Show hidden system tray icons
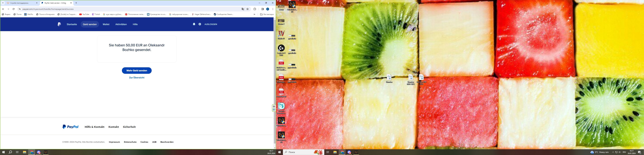The image size is (644, 155). 613,152
